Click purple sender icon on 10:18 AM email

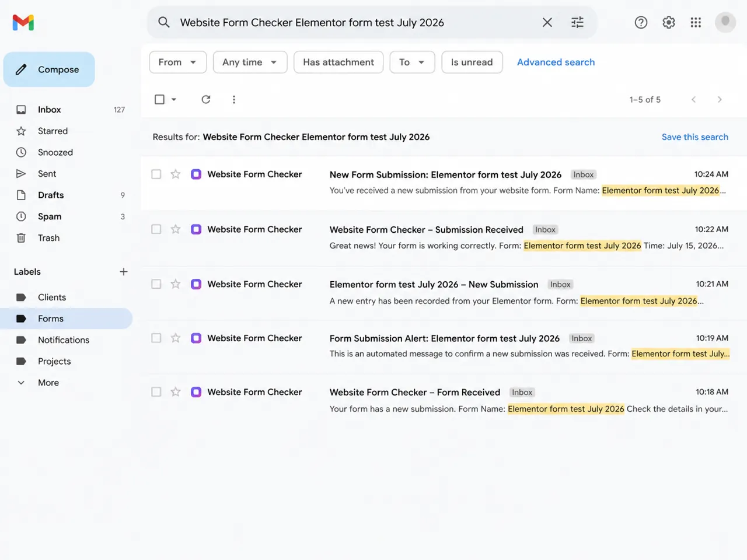click(196, 392)
